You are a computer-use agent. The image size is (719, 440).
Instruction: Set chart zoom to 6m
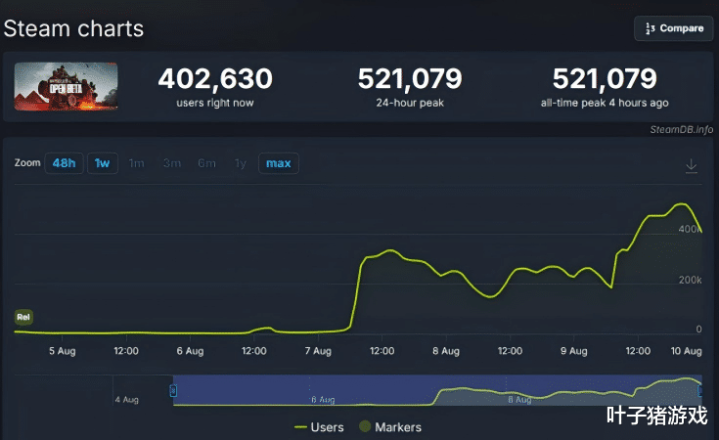coord(206,163)
